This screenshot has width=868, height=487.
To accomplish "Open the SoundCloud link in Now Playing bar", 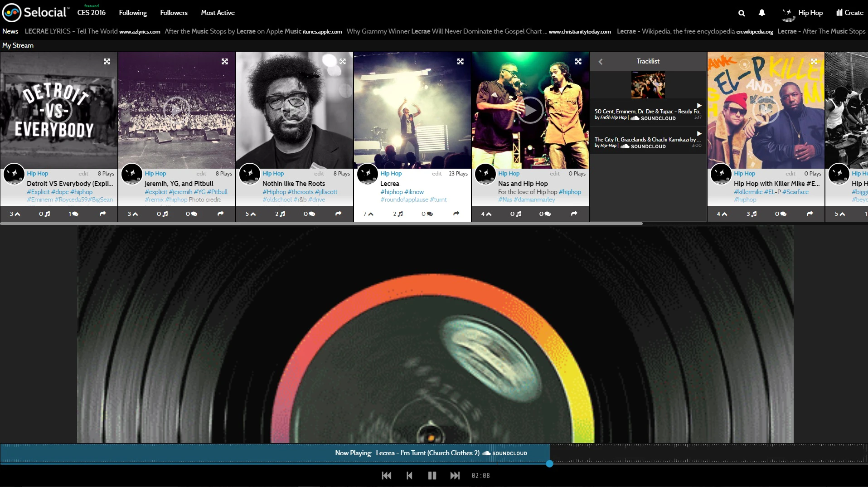I will pyautogui.click(x=504, y=453).
